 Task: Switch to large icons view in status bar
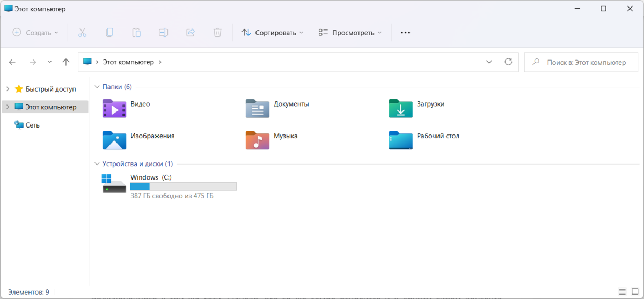(x=634, y=292)
